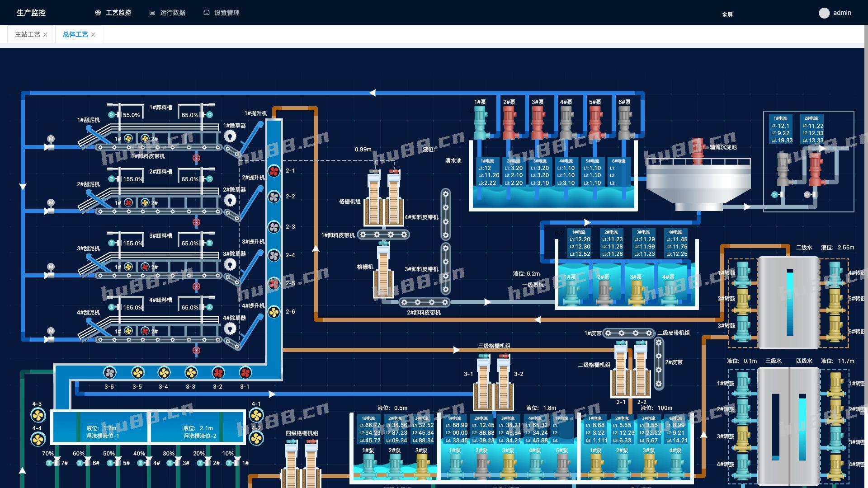Viewport: 868px width, 488px height.
Task: Click the 2-1 red fan icon
Action: (x=274, y=171)
